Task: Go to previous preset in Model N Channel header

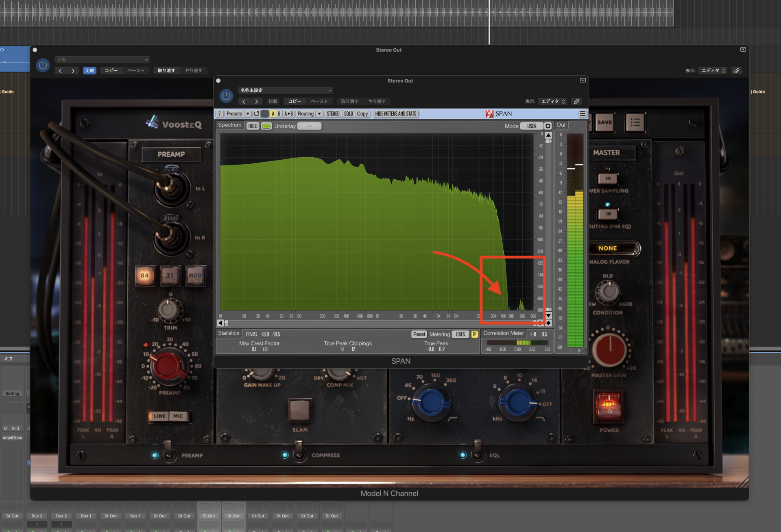Action: click(x=60, y=71)
